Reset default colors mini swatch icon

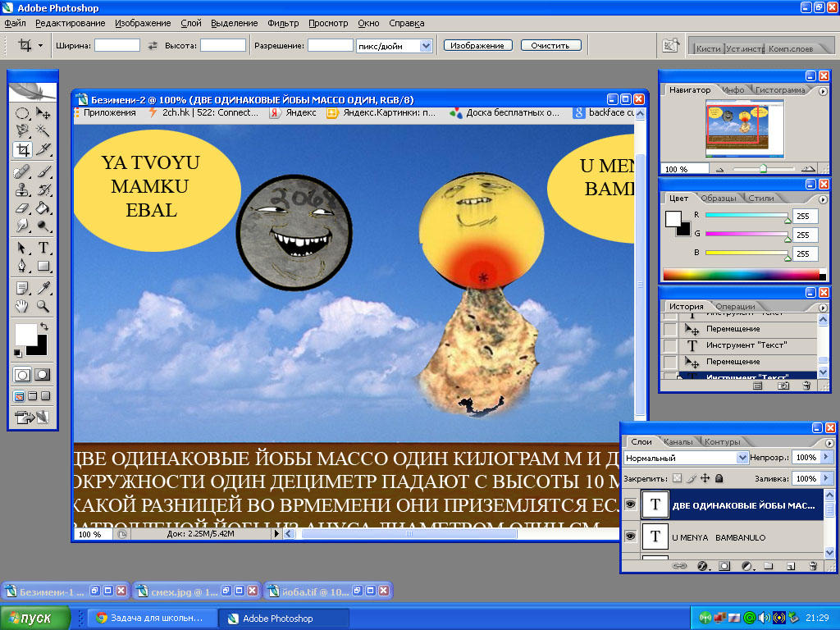click(x=18, y=353)
